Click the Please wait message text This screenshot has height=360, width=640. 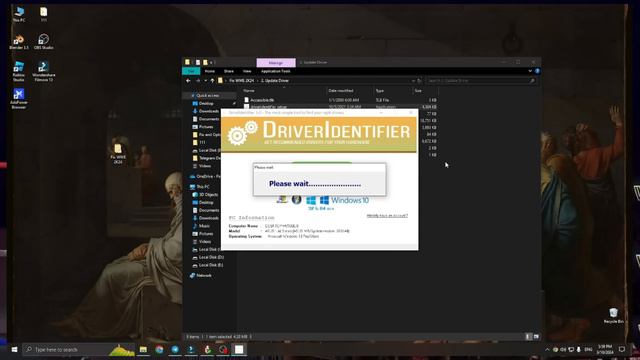pyautogui.click(x=315, y=184)
